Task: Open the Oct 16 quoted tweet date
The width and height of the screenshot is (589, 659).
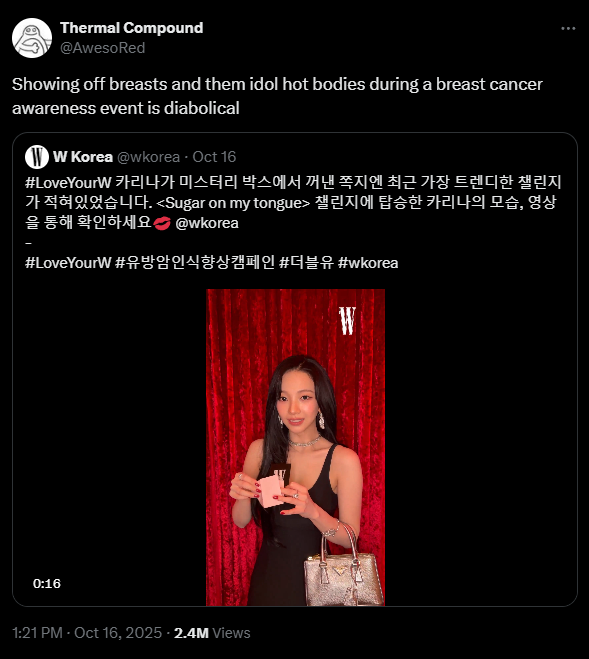Action: (214, 157)
